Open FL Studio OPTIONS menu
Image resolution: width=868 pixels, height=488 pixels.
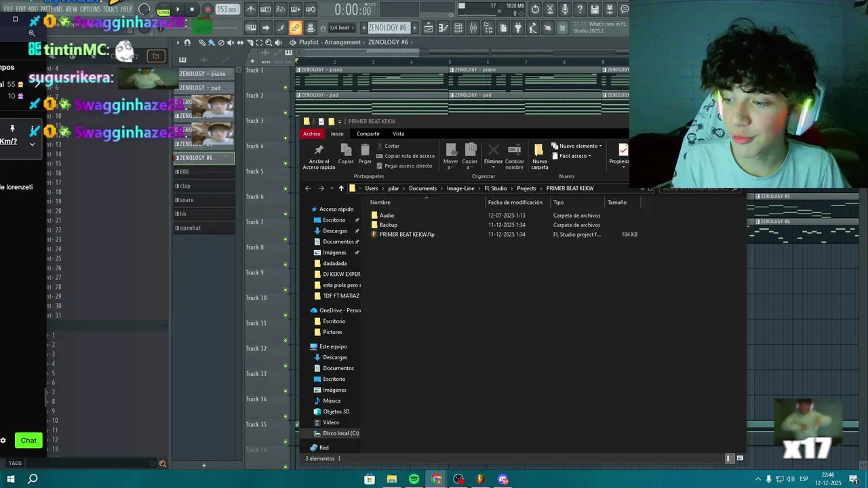pyautogui.click(x=90, y=9)
